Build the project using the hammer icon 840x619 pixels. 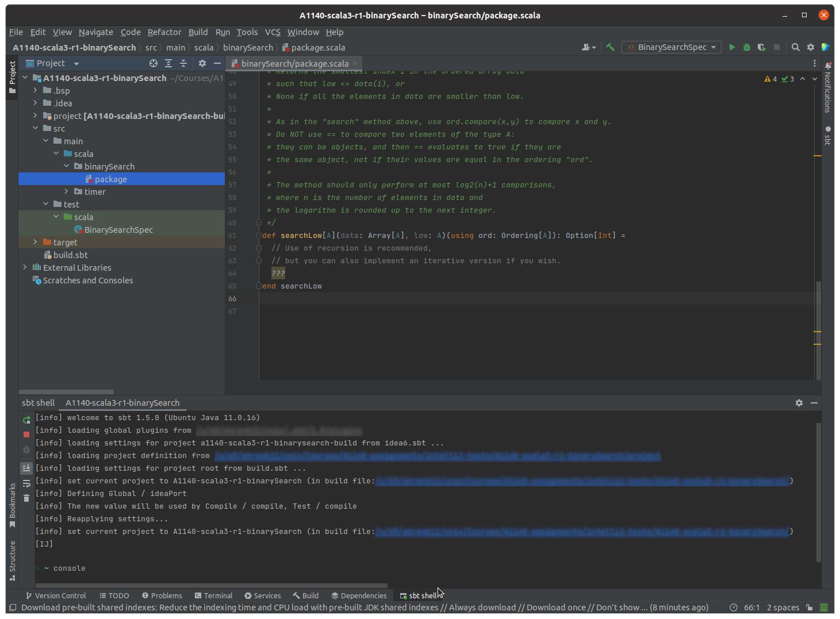coord(610,47)
